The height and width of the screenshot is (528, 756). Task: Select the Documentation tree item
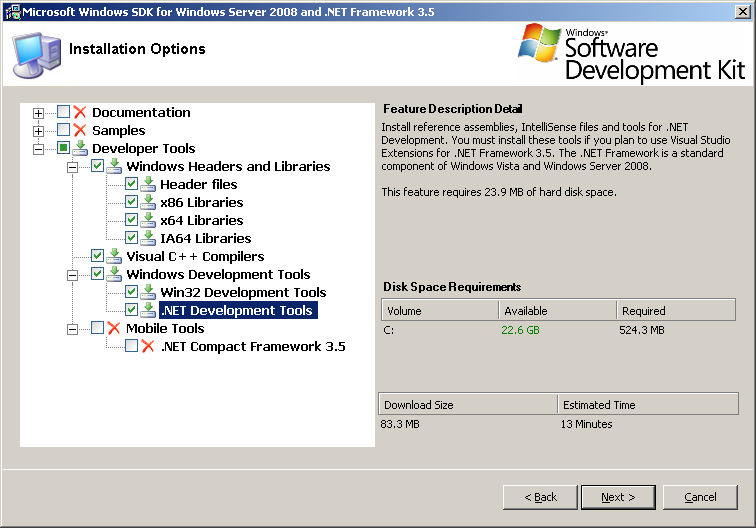(x=141, y=112)
